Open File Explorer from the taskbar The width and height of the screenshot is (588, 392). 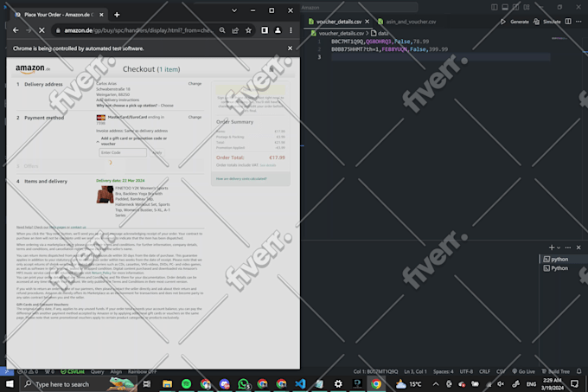pyautogui.click(x=167, y=384)
